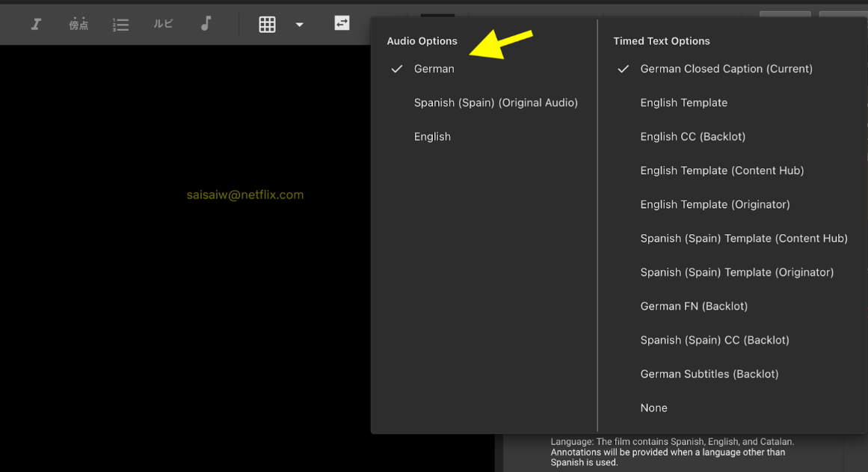Apply boten emphasis dots (傍点)

(79, 24)
